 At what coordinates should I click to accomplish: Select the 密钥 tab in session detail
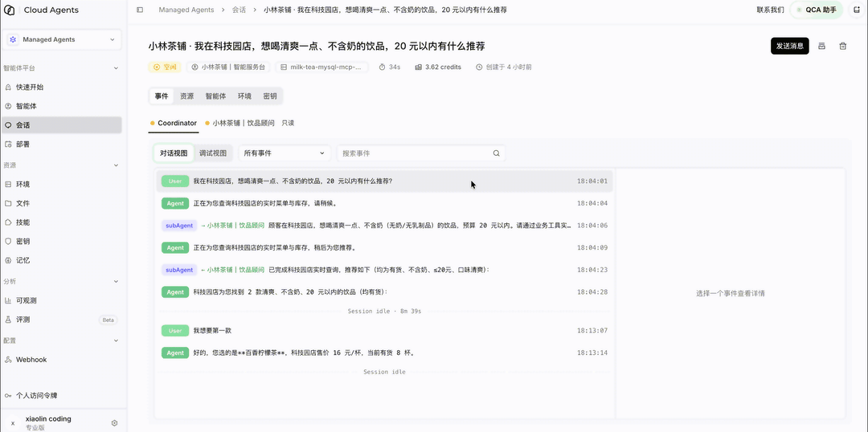point(270,96)
